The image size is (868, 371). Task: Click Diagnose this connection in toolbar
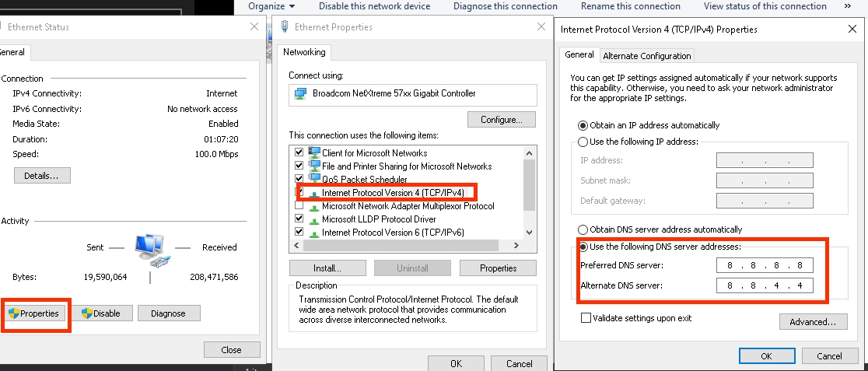(506, 6)
